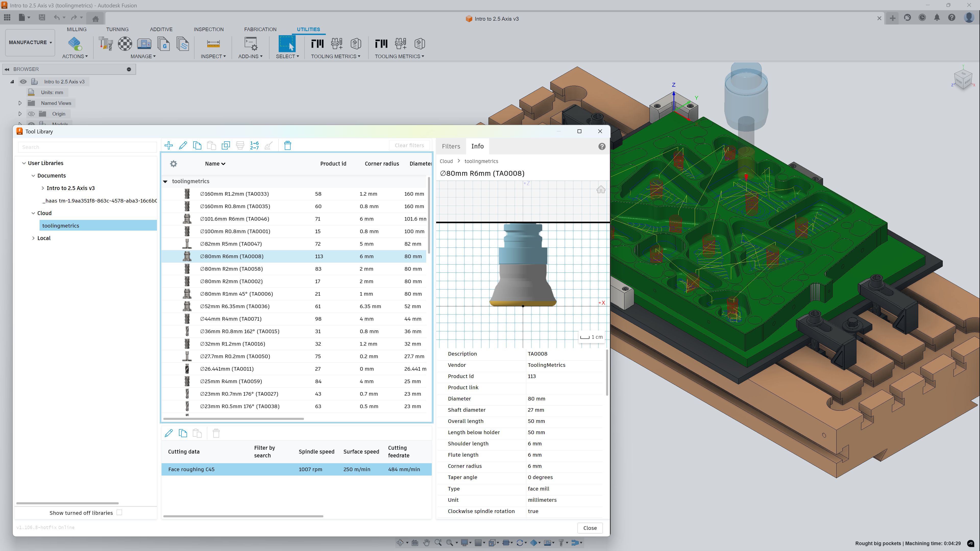Screen dimensions: 980x551
Task: Open the MANUFACTURE workspace dropdown
Action: click(x=30, y=42)
